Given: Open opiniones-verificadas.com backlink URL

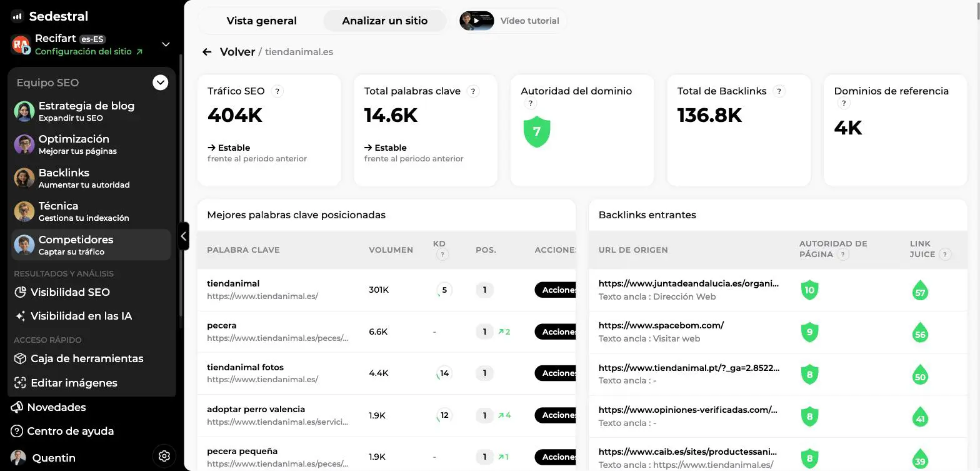Looking at the screenshot, I should click(x=688, y=410).
